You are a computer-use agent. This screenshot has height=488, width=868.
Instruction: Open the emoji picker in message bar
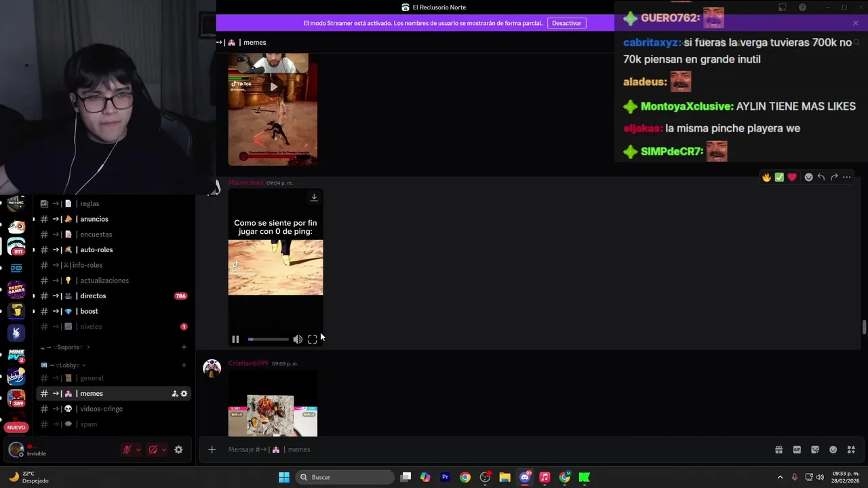pyautogui.click(x=833, y=449)
